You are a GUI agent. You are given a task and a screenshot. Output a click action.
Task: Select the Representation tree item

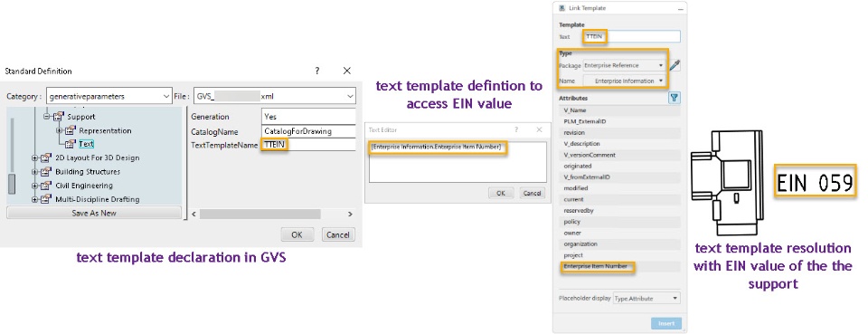105,130
